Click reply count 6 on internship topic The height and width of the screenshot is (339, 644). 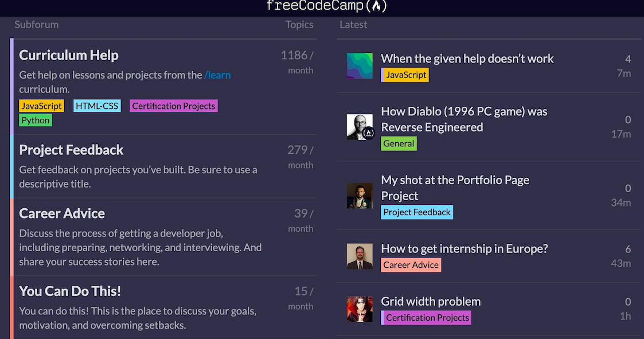click(628, 249)
